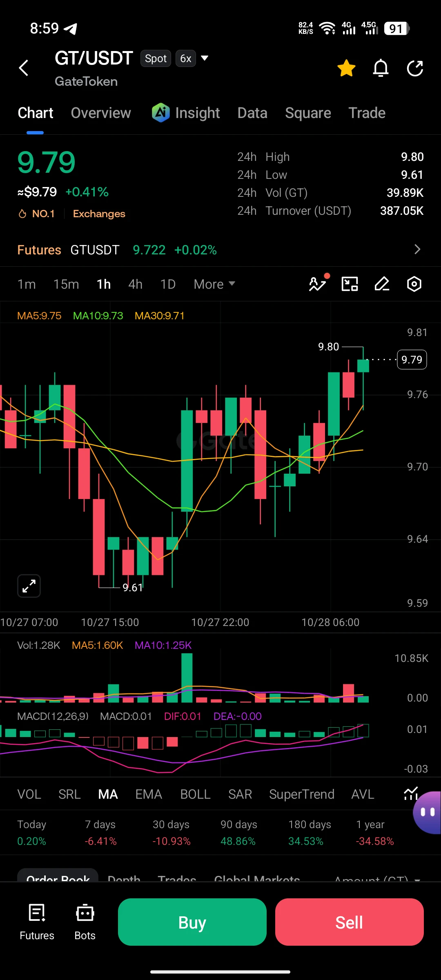Tap the current price tag 9.79 on chart
Viewport: 441px width, 980px height.
pyautogui.click(x=412, y=359)
